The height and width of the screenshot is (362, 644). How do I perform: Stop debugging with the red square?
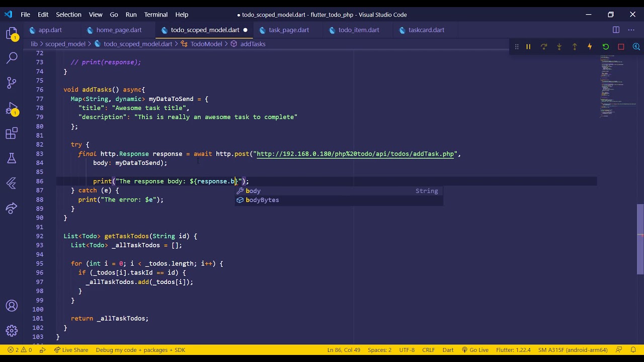tap(621, 47)
